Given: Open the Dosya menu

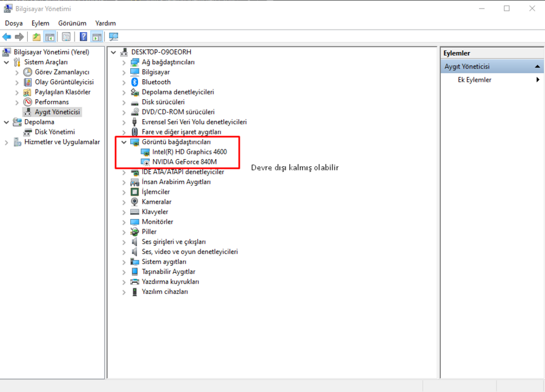Looking at the screenshot, I should point(14,23).
